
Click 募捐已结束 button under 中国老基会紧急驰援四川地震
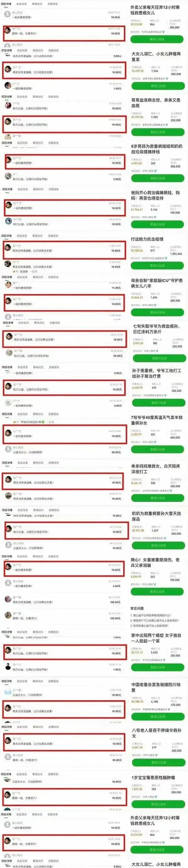(158, 717)
